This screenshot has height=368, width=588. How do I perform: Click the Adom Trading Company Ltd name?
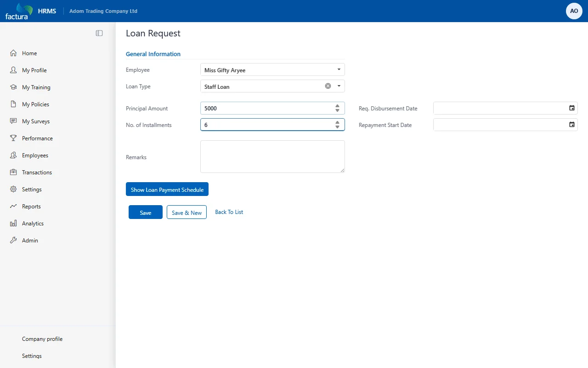pos(103,11)
